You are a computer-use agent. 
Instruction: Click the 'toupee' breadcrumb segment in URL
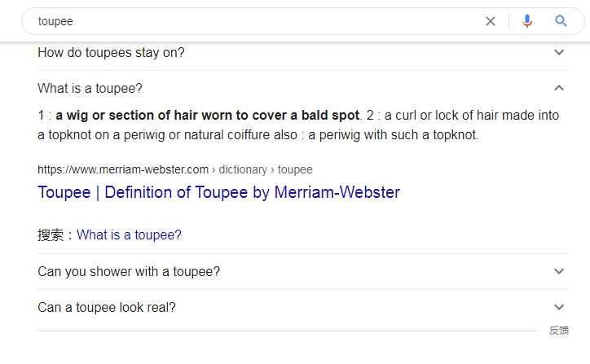pos(295,169)
